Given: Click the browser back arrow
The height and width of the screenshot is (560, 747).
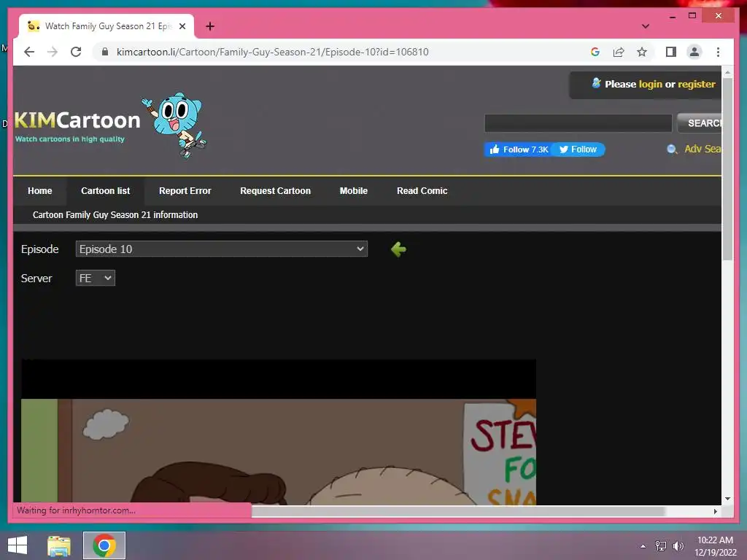Looking at the screenshot, I should tap(29, 52).
